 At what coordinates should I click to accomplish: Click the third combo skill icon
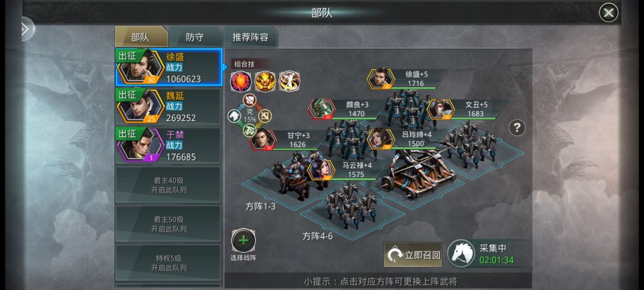pos(290,81)
